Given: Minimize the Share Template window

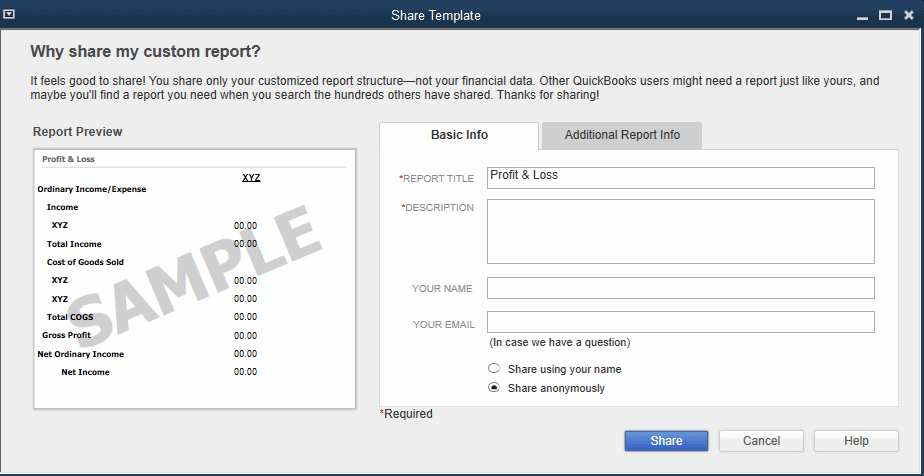Looking at the screenshot, I should tap(863, 16).
